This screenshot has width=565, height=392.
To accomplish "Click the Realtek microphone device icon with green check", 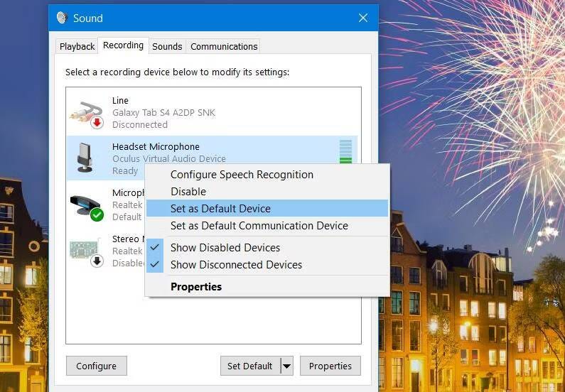I will [87, 207].
